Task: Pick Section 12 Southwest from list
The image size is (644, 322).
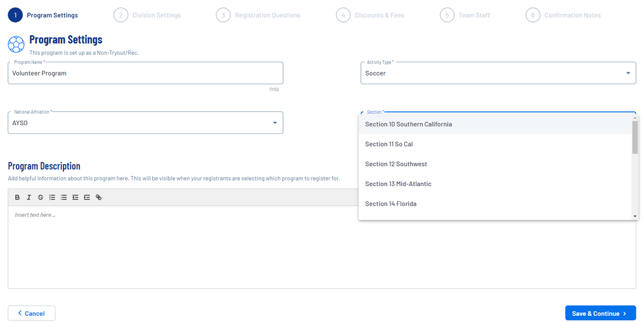Action: [x=396, y=164]
